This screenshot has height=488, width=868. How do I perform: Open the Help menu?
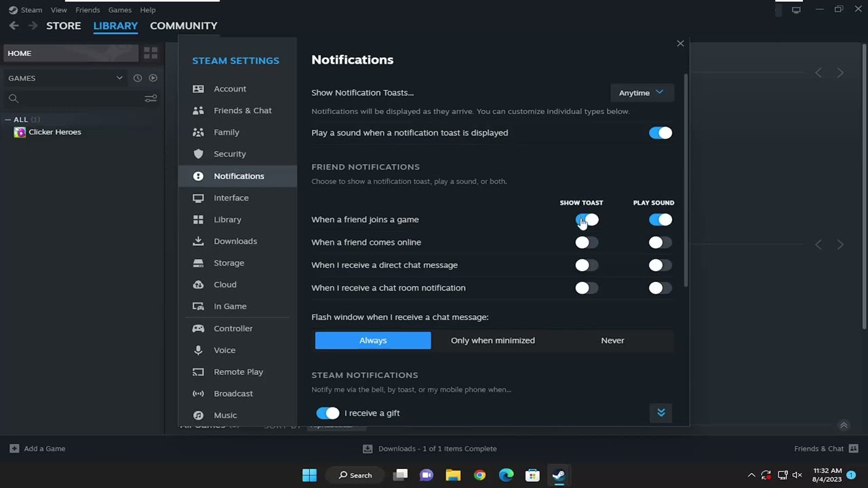[148, 10]
